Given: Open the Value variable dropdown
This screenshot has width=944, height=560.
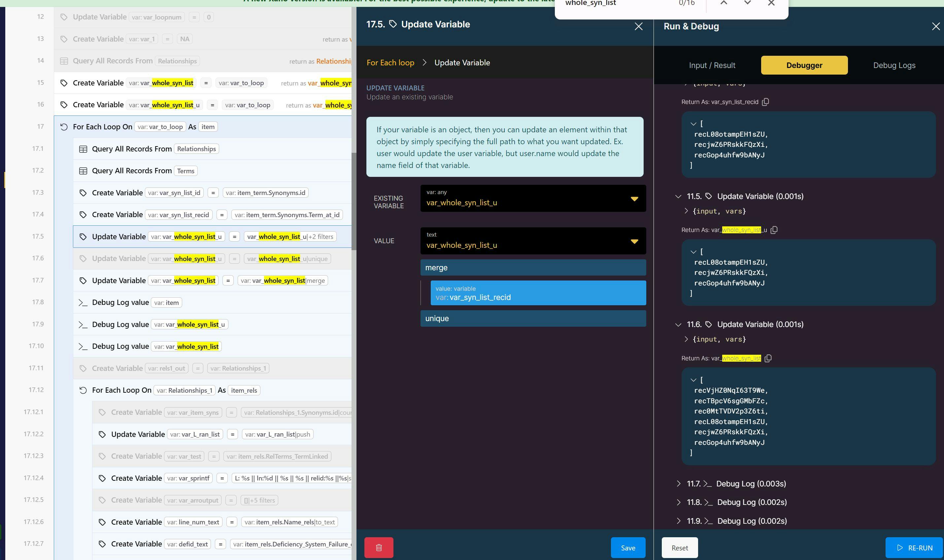Looking at the screenshot, I should 634,241.
